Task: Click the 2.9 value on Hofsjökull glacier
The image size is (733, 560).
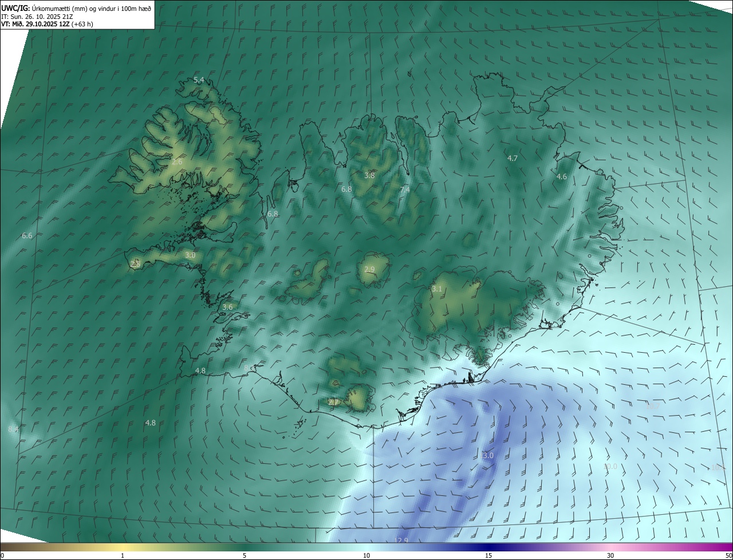Action: [369, 269]
